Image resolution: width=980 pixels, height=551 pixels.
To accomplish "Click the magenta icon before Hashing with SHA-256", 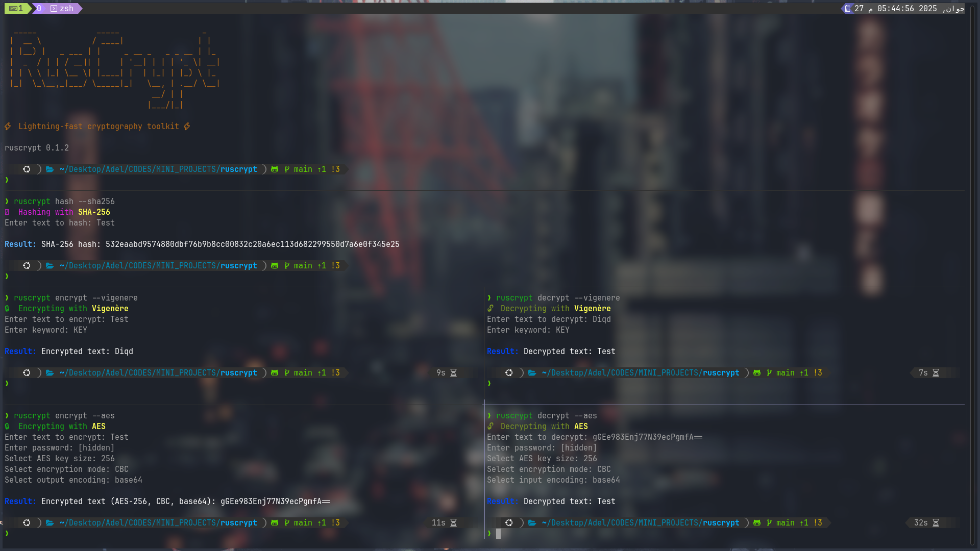I will click(x=6, y=212).
